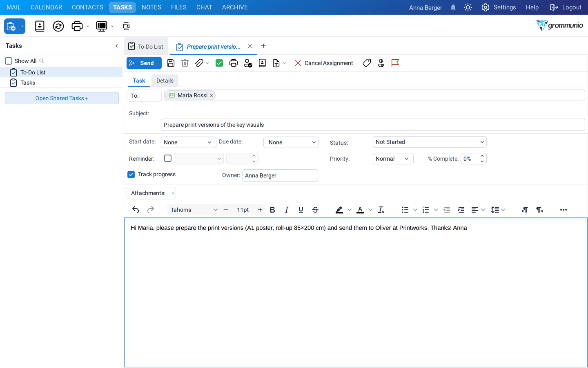
Task: Undo the last edit in the editor
Action: 136,210
